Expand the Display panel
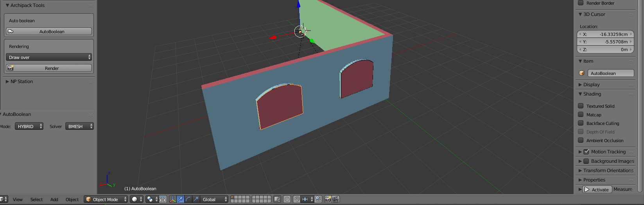Viewport: 644px width, 205px height. tap(580, 85)
